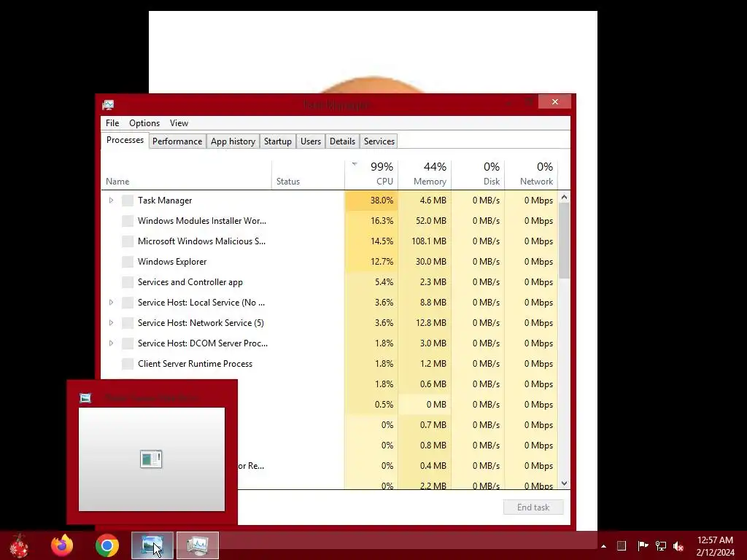Screen dimensions: 747x560
Task: Click the 30.0 MB memory value
Action: (x=430, y=262)
